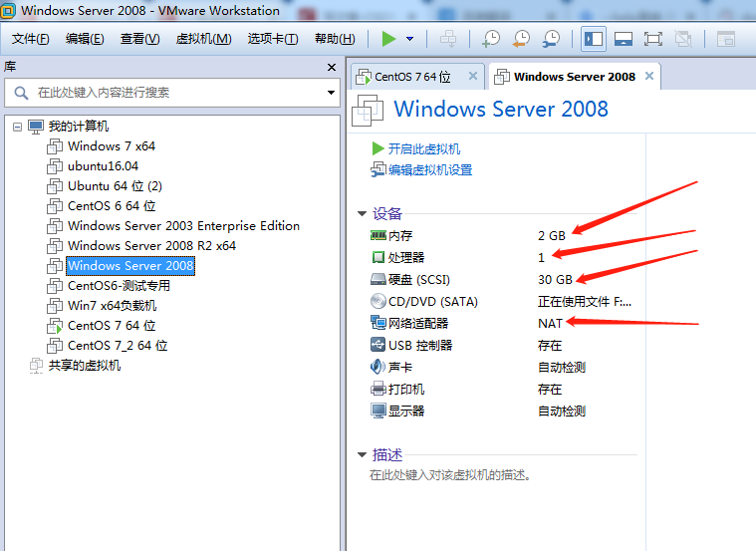
Task: Select Windows Server 2008 R2 x64
Action: [x=151, y=245]
